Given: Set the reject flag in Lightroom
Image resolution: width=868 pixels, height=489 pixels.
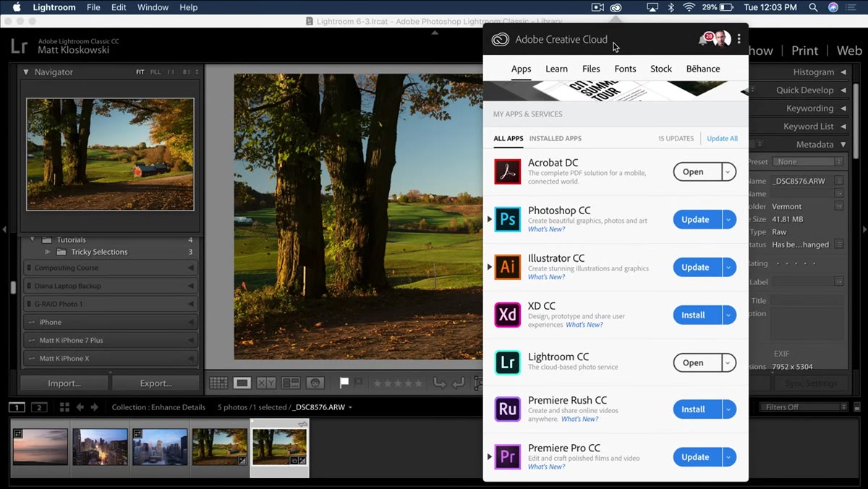Looking at the screenshot, I should tap(359, 383).
